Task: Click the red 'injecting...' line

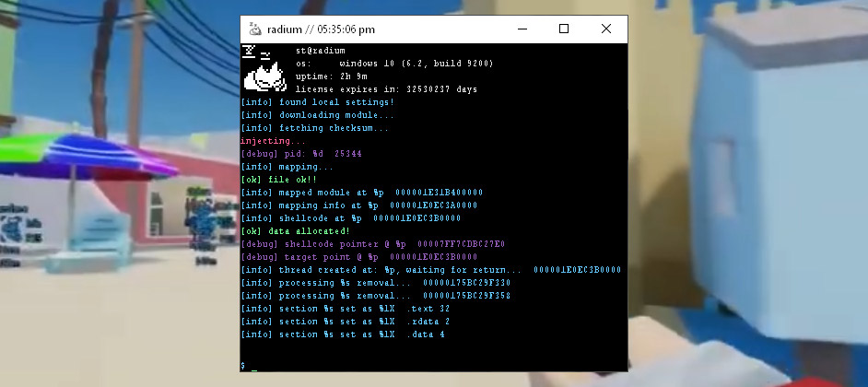Action: [273, 141]
